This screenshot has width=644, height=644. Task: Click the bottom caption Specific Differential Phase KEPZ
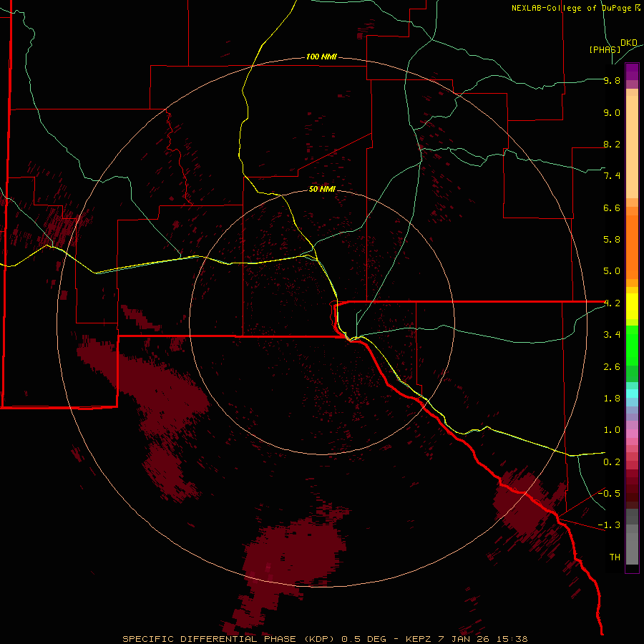click(325, 639)
